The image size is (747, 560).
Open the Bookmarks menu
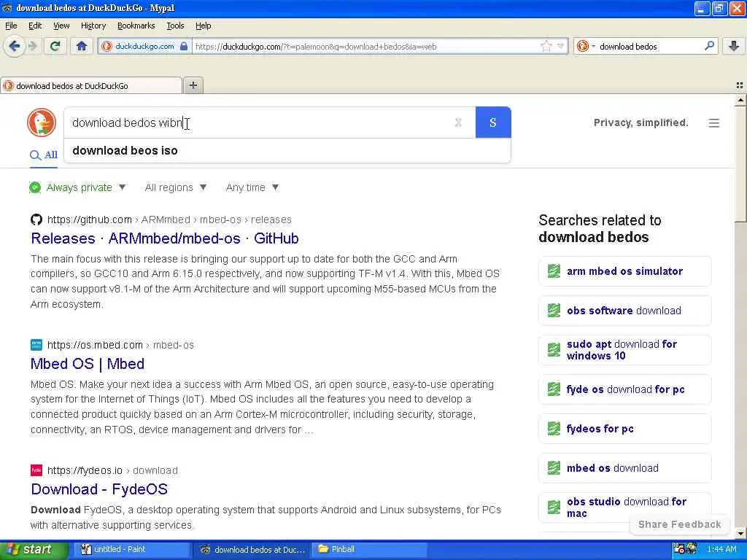(x=136, y=26)
